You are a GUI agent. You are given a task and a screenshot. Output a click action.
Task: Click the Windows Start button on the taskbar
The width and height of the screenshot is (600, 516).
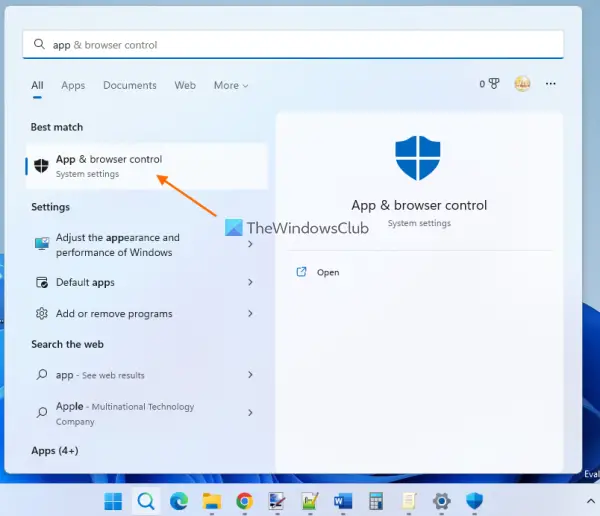tap(113, 501)
